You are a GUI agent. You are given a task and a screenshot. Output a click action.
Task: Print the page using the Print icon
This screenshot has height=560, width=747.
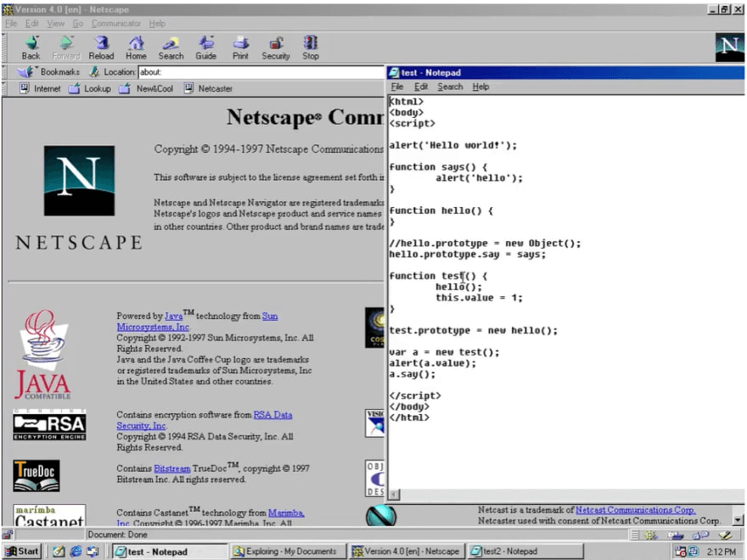coord(240,47)
